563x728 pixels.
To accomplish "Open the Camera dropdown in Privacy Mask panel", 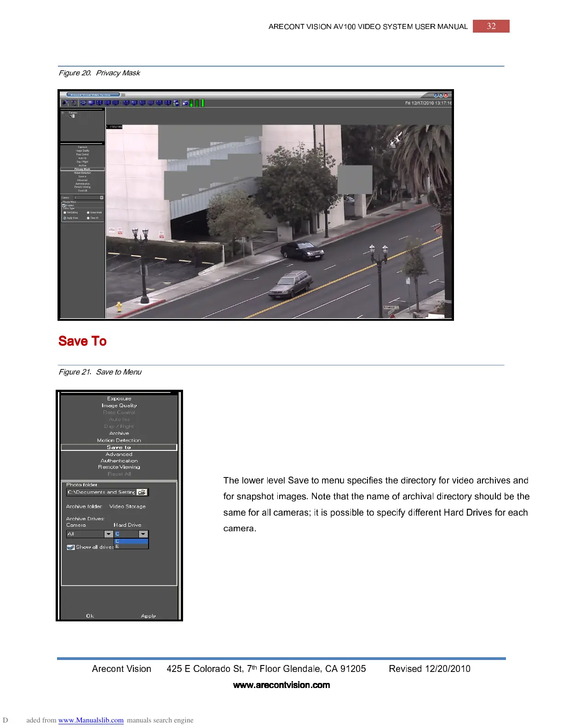I will point(102,198).
